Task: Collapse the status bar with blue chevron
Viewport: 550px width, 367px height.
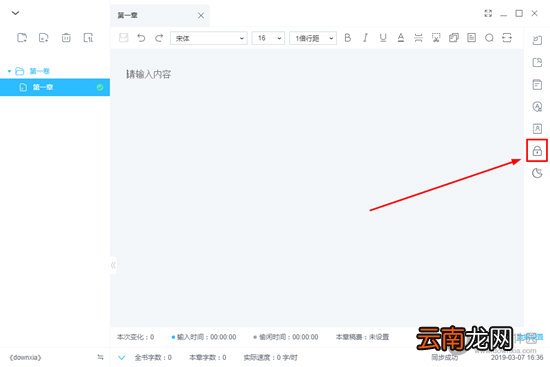Action: (x=121, y=358)
